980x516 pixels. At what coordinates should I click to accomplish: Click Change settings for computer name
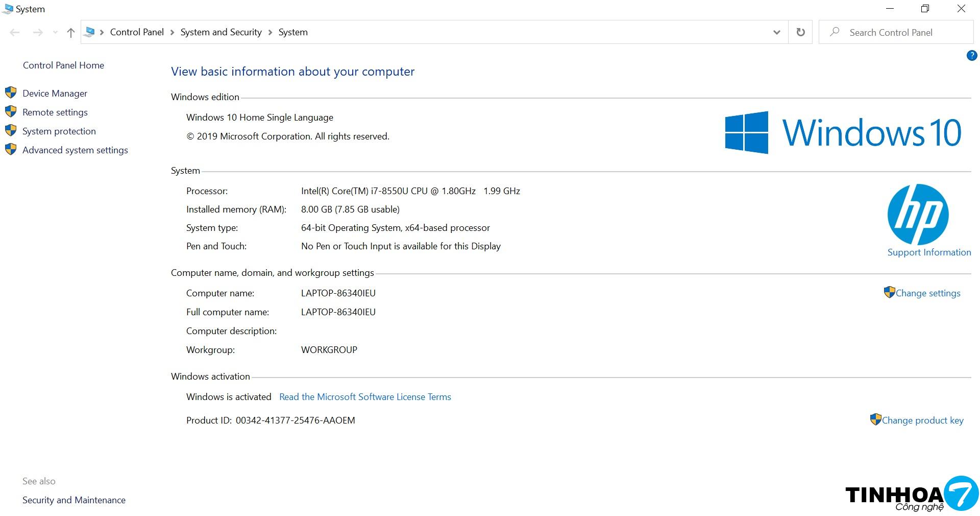tap(927, 293)
